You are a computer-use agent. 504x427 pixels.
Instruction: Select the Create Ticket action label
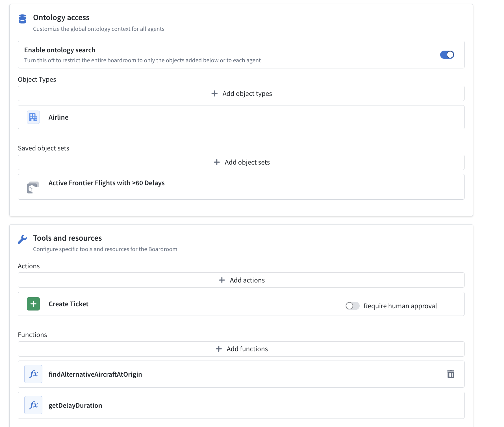tap(68, 304)
